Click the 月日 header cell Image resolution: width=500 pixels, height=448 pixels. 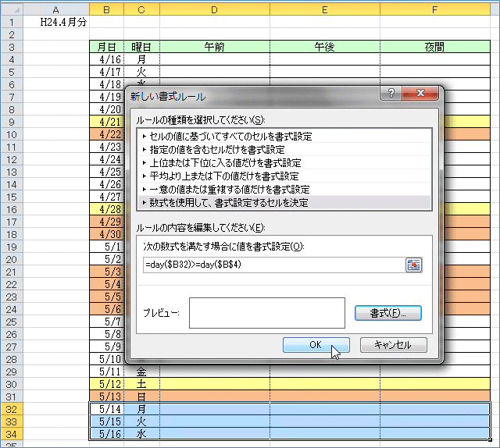106,47
